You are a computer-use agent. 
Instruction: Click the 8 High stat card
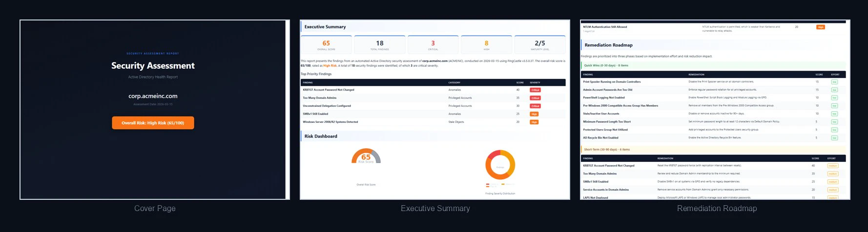click(x=486, y=45)
